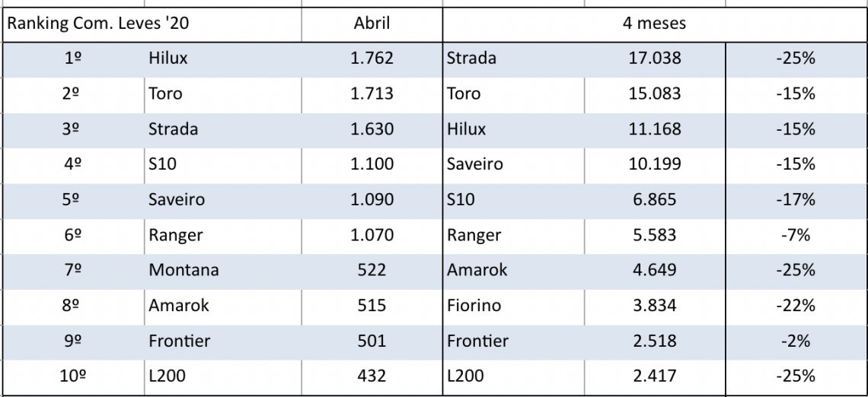The width and height of the screenshot is (868, 397).
Task: Select the 'Abril' column header cell
Action: (x=372, y=24)
